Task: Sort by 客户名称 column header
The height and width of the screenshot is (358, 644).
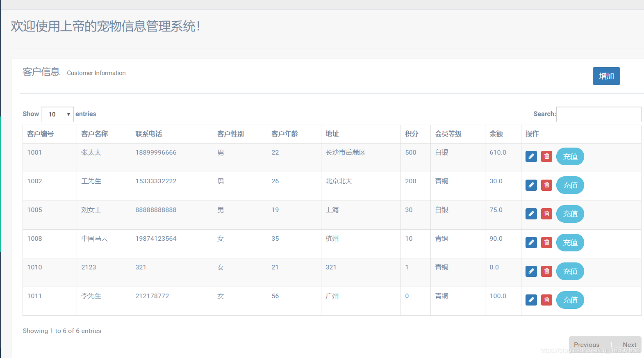Action: [104, 134]
